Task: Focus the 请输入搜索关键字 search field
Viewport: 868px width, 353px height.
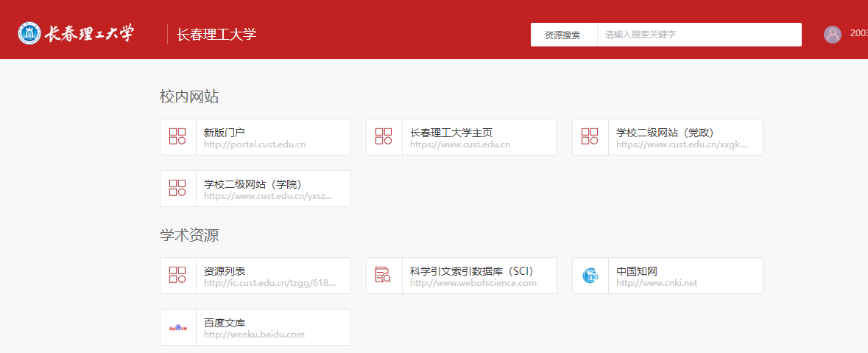Action: [x=699, y=35]
